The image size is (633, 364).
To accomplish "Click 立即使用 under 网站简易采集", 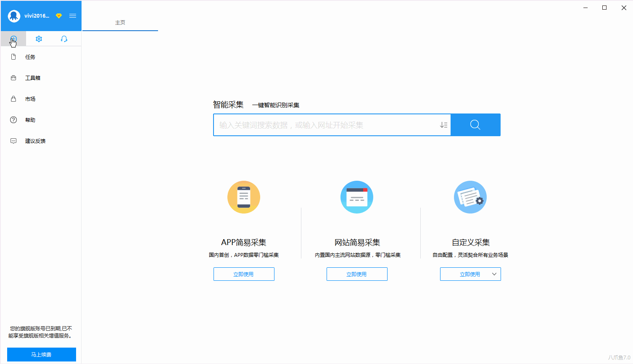I will click(x=357, y=274).
